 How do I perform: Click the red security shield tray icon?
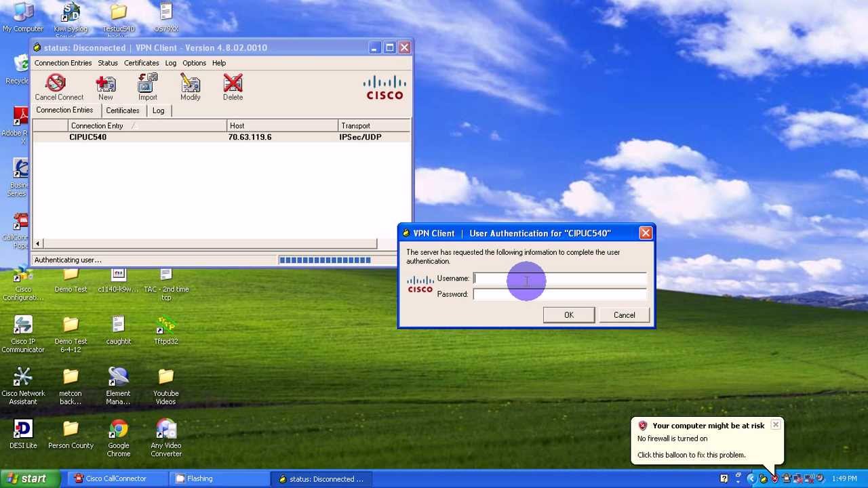tap(774, 479)
